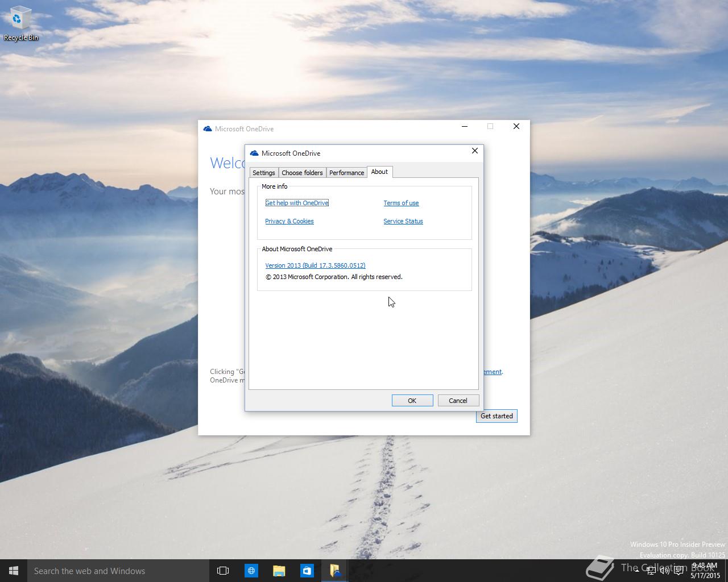Select the About tab

coord(379,172)
